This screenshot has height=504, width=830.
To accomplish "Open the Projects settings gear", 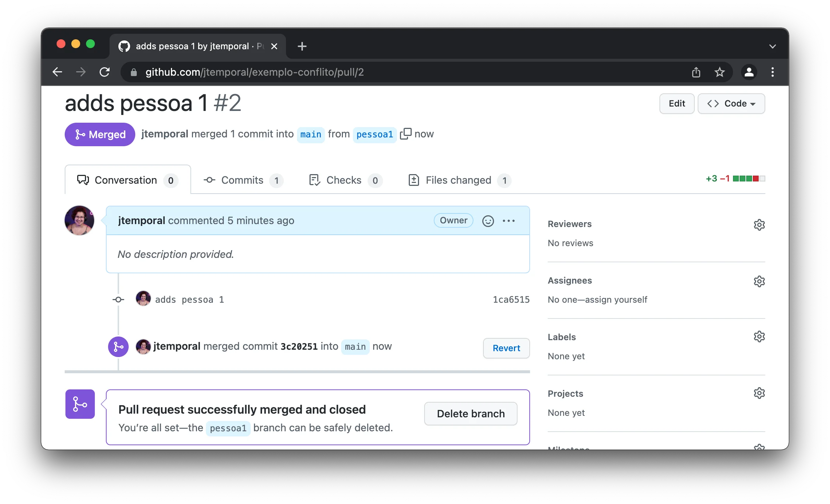I will (759, 393).
